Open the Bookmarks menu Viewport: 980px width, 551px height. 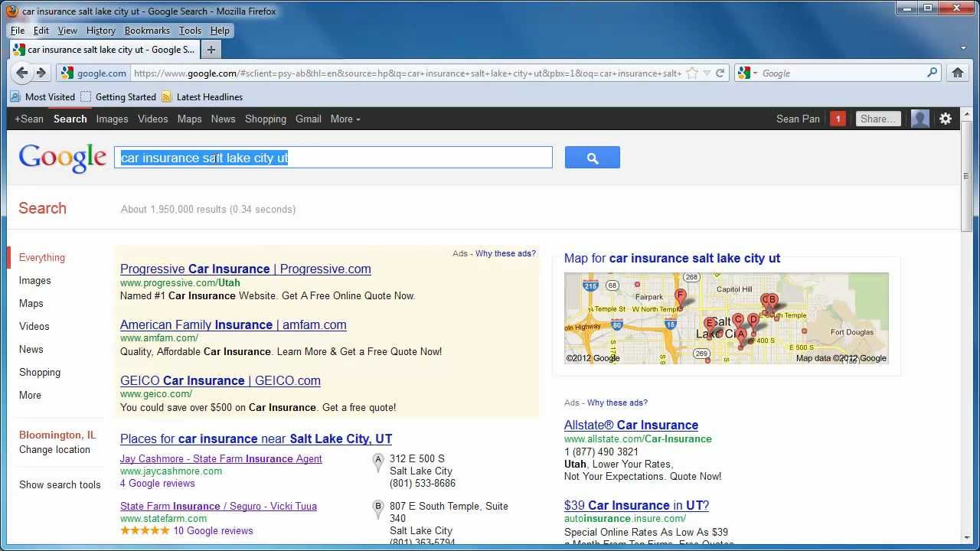pos(147,31)
